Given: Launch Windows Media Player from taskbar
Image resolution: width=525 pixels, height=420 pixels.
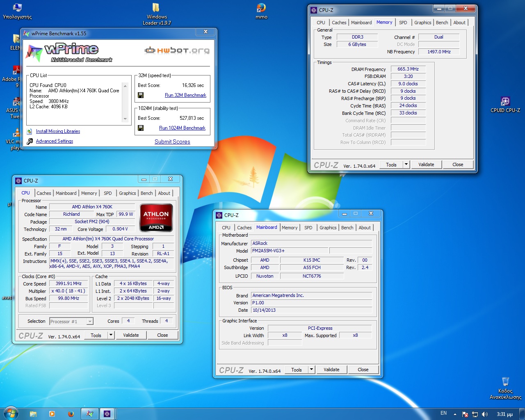Looking at the screenshot, I should click(52, 414).
